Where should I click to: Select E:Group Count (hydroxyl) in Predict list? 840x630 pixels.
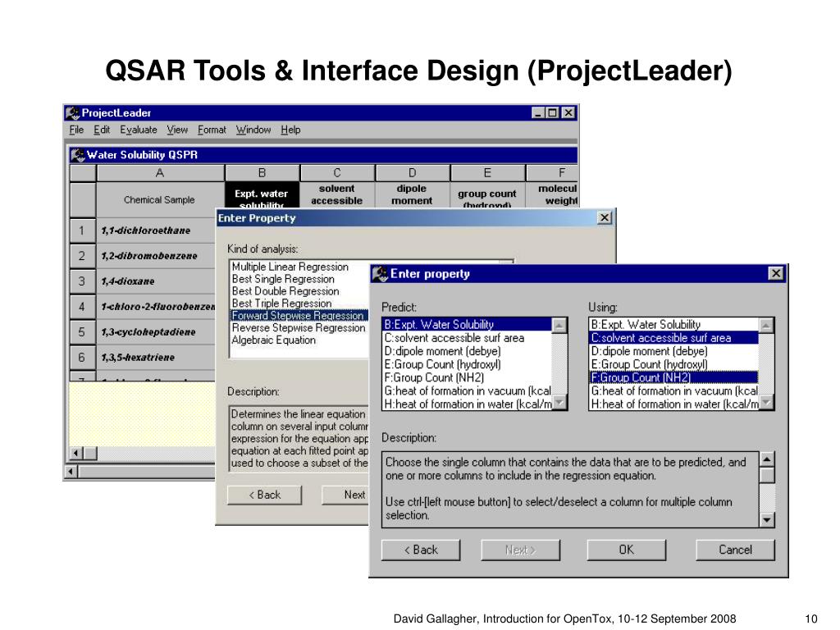coord(467,364)
